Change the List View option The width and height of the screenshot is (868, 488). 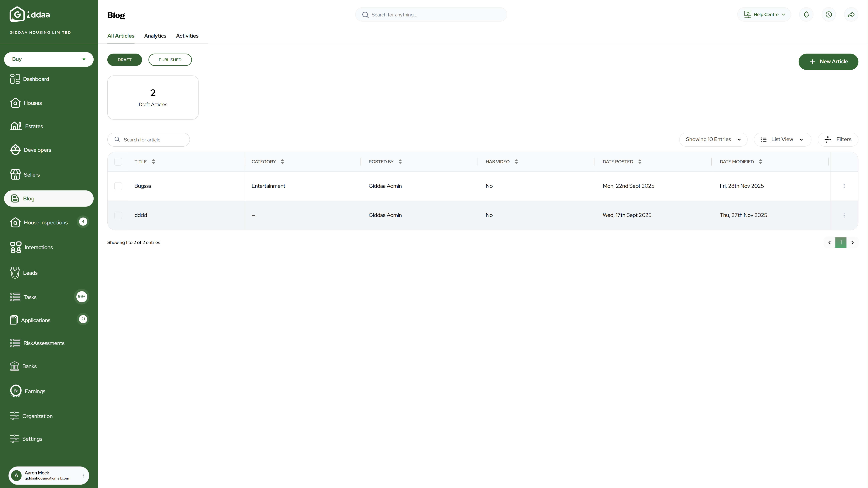782,139
